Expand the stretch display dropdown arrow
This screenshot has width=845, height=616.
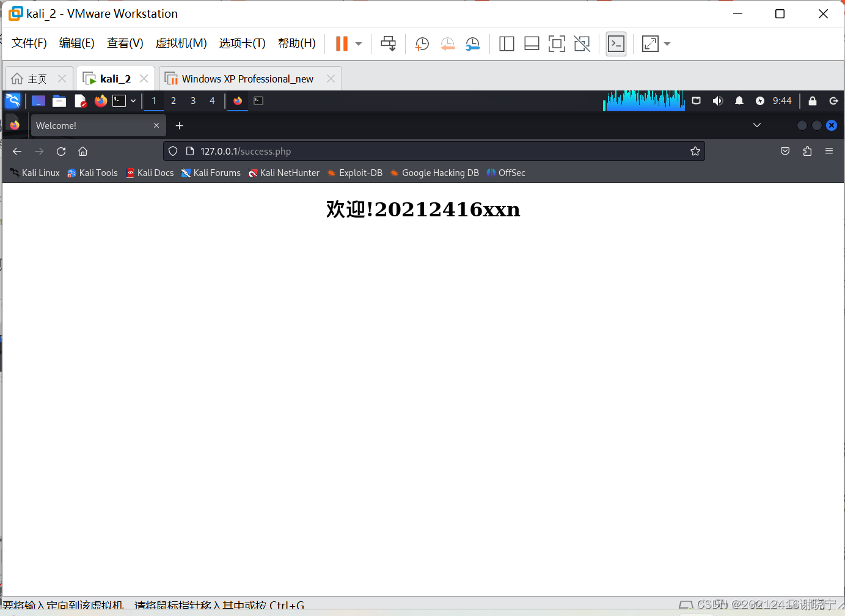(667, 44)
